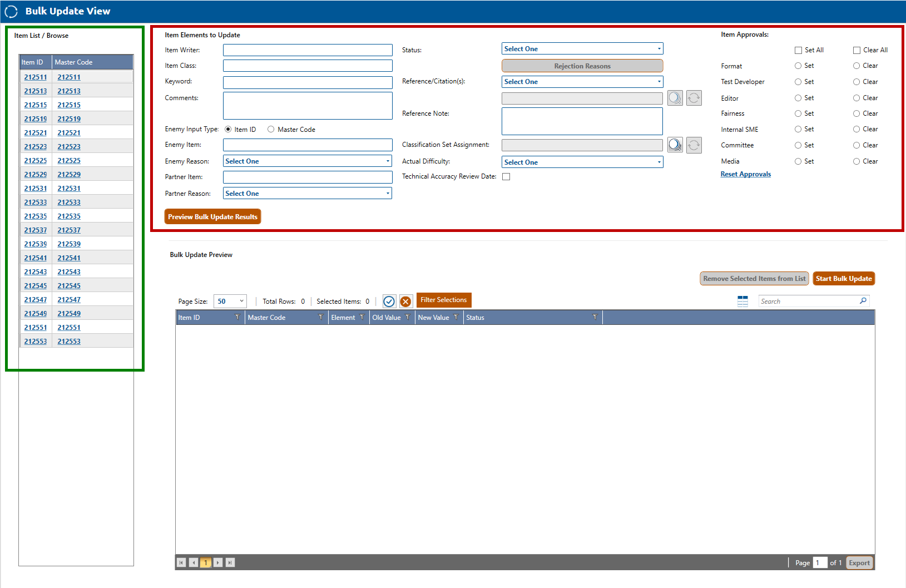The width and height of the screenshot is (906, 588).
Task: Open the Page Size dropdown
Action: 230,302
